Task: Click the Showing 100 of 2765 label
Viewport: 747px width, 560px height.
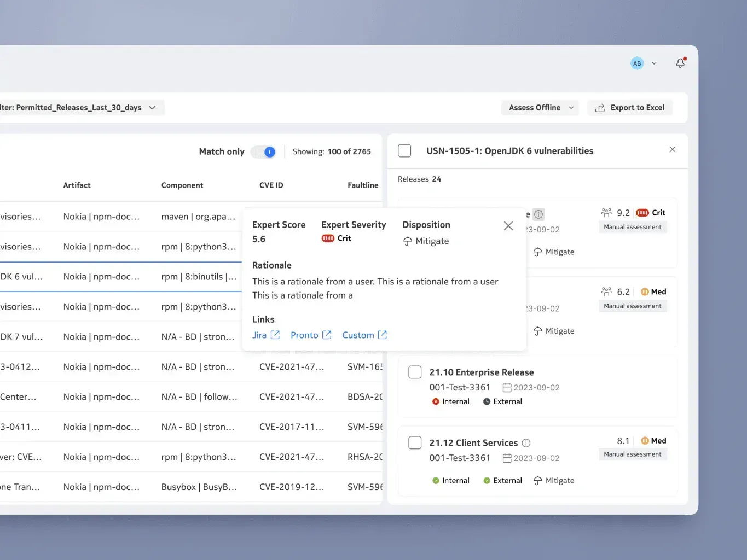Action: [x=332, y=151]
